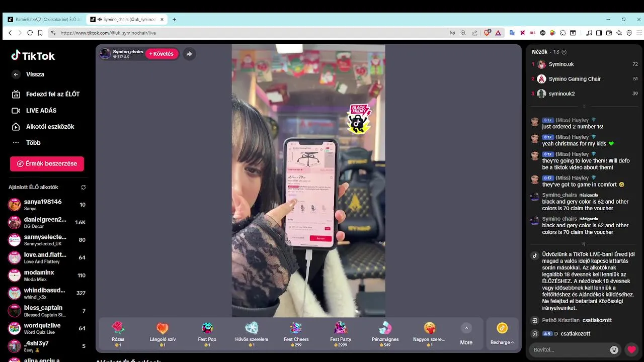Click the share page icon in the address bar
The image size is (644, 362).
[474, 33]
